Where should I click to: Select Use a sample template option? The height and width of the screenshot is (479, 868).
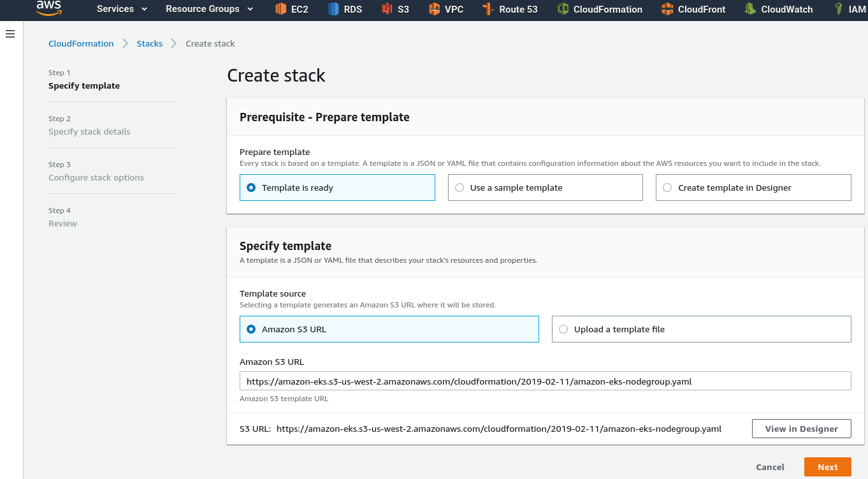coord(545,188)
